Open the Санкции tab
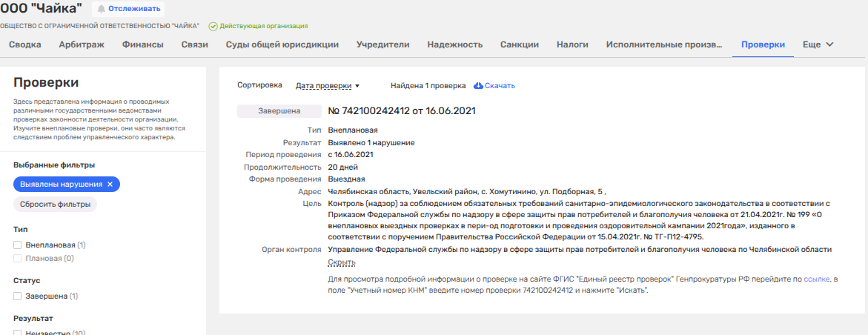This screenshot has height=335, width=868. (519, 44)
